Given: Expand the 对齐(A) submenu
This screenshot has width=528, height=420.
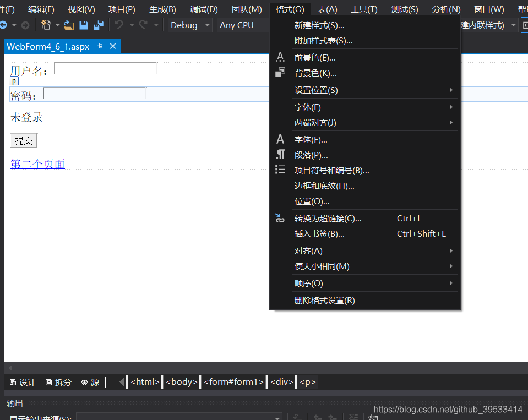Looking at the screenshot, I should click(x=366, y=250).
